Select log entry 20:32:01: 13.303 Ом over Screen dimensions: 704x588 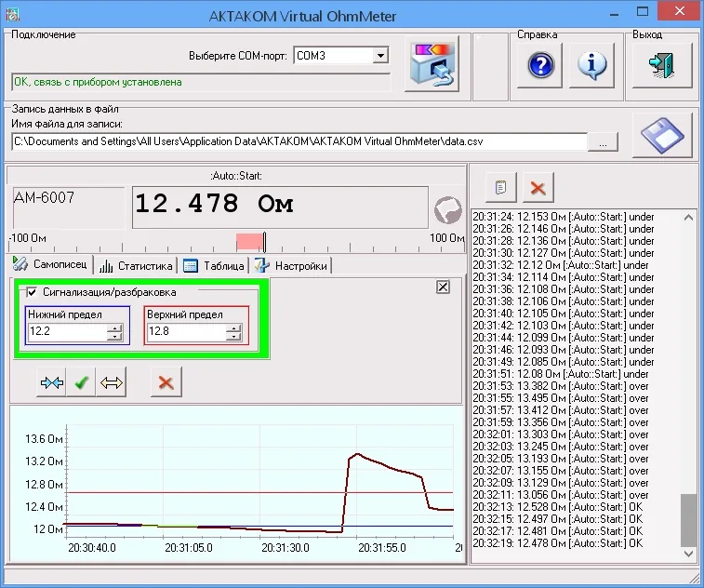[561, 434]
